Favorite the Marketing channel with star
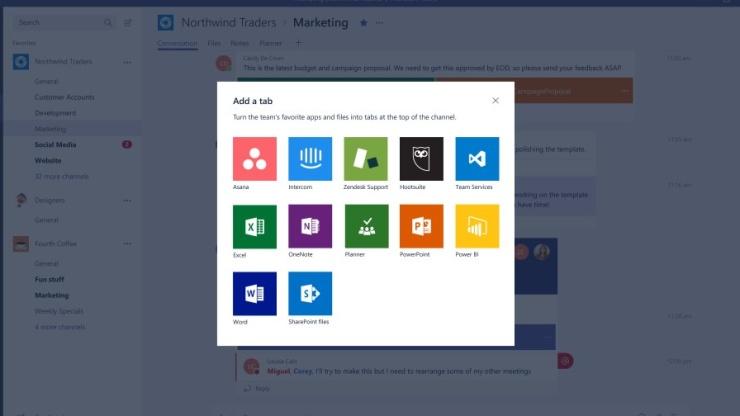Viewport: 740px width, 416px height. [x=363, y=23]
